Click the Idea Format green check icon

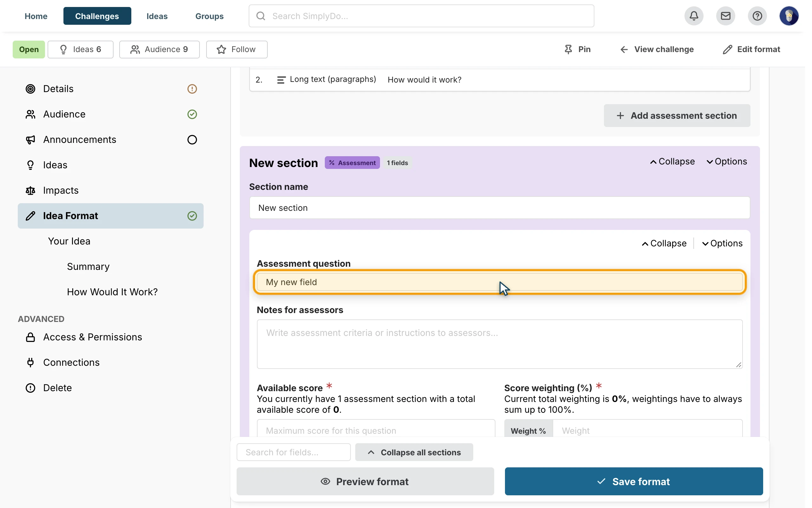pos(192,216)
